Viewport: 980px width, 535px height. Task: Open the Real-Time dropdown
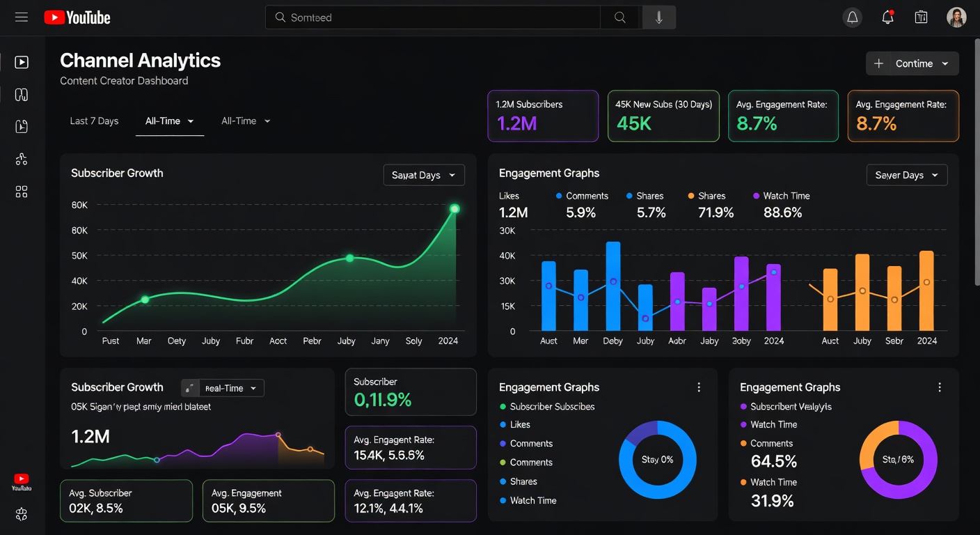click(230, 388)
